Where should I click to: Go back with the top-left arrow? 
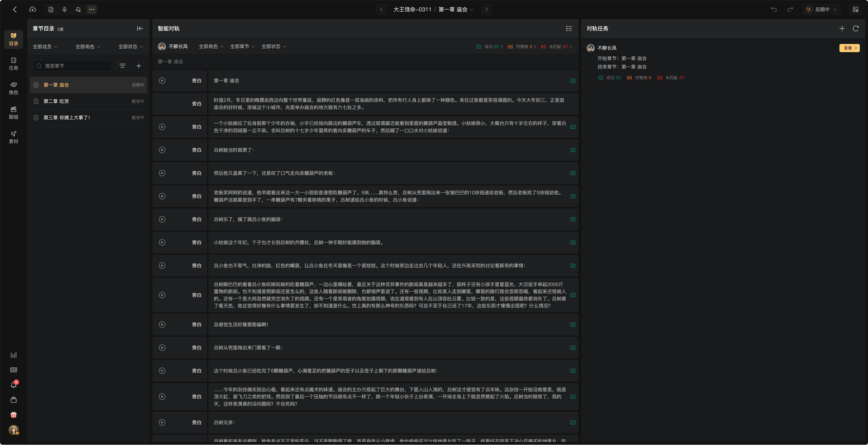[15, 9]
